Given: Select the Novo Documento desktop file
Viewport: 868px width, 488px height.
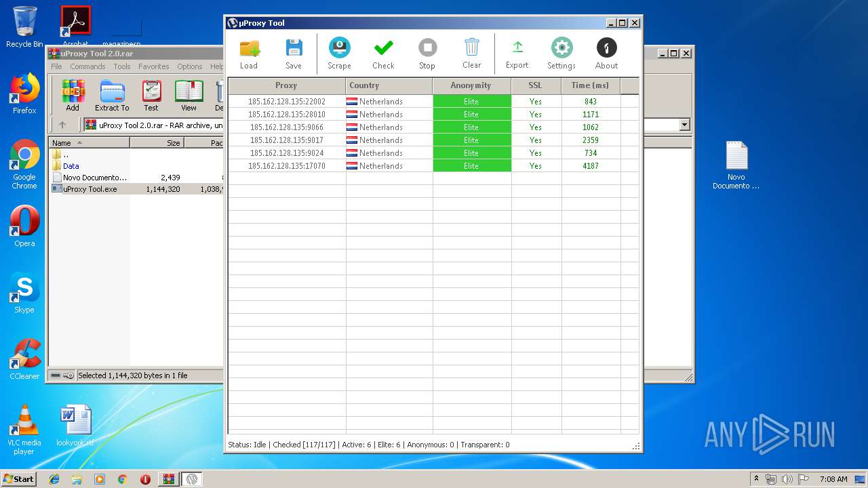Looking at the screenshot, I should click(x=736, y=165).
